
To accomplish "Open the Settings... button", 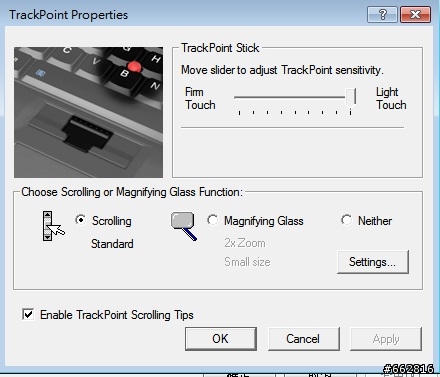I will tap(373, 262).
